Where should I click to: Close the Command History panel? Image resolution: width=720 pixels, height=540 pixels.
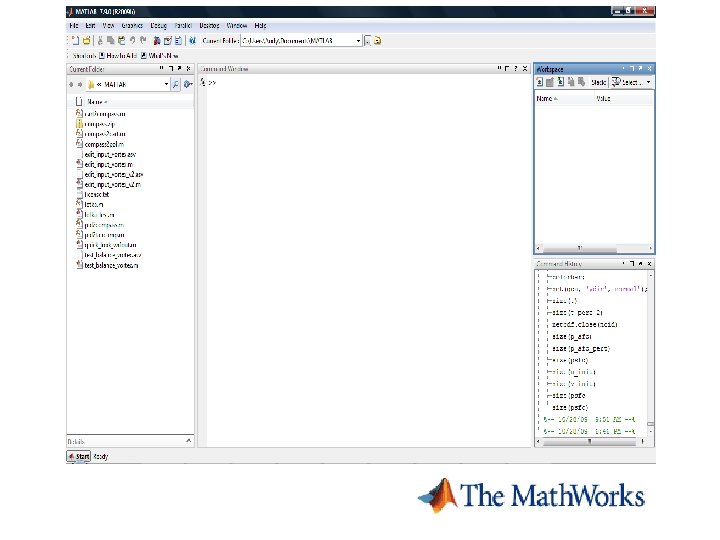[649, 264]
